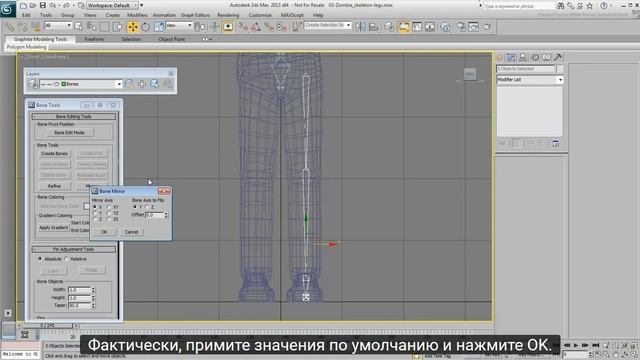Click the Help question mark icon

pyautogui.click(x=604, y=6)
